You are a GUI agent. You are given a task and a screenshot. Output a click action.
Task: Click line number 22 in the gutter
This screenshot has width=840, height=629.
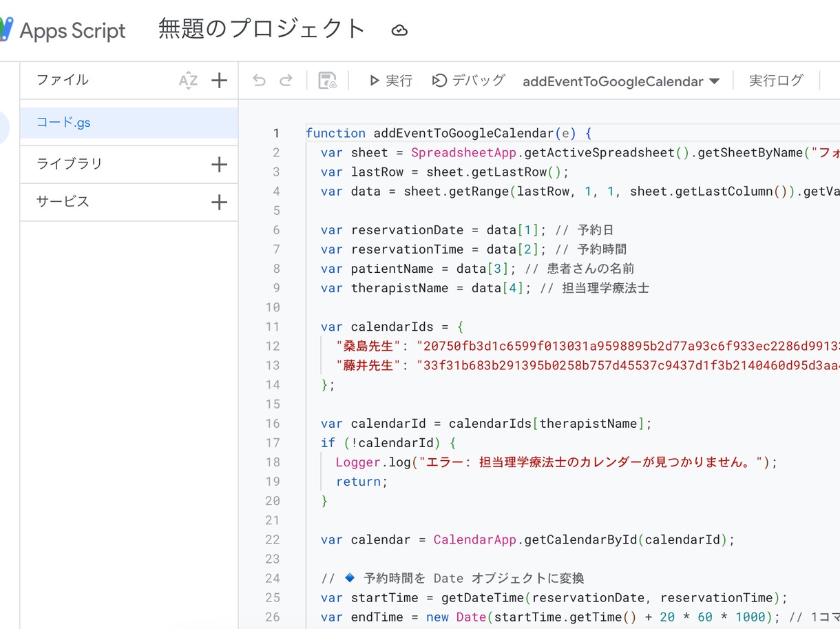coord(273,539)
